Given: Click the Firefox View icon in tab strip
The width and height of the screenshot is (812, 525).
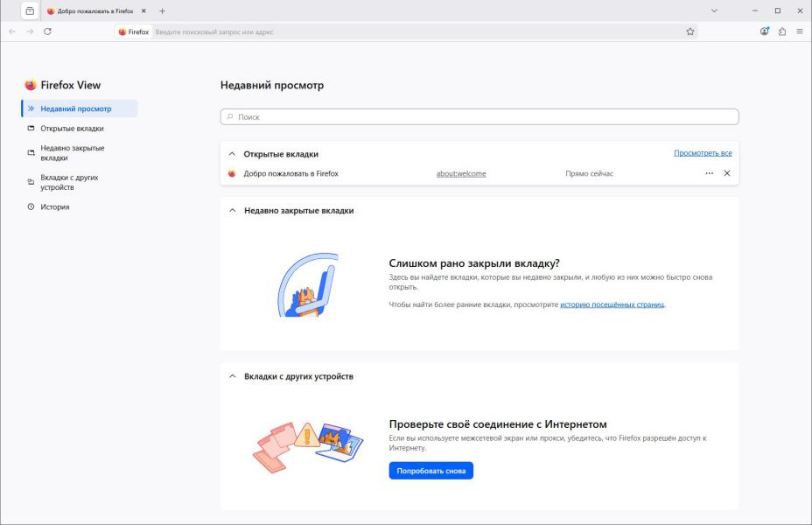Looking at the screenshot, I should 31,10.
